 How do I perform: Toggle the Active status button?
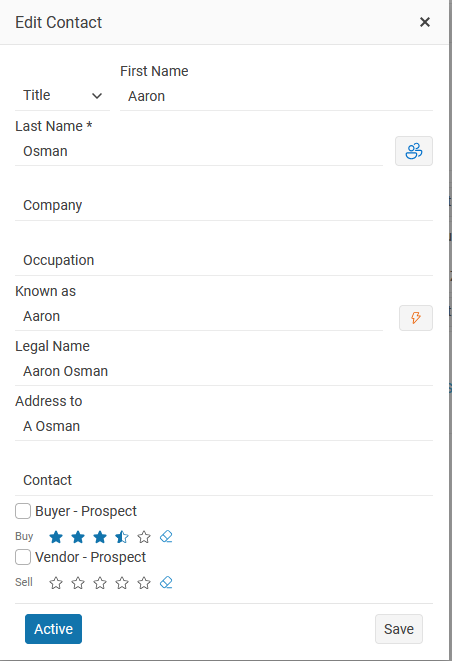coord(54,629)
